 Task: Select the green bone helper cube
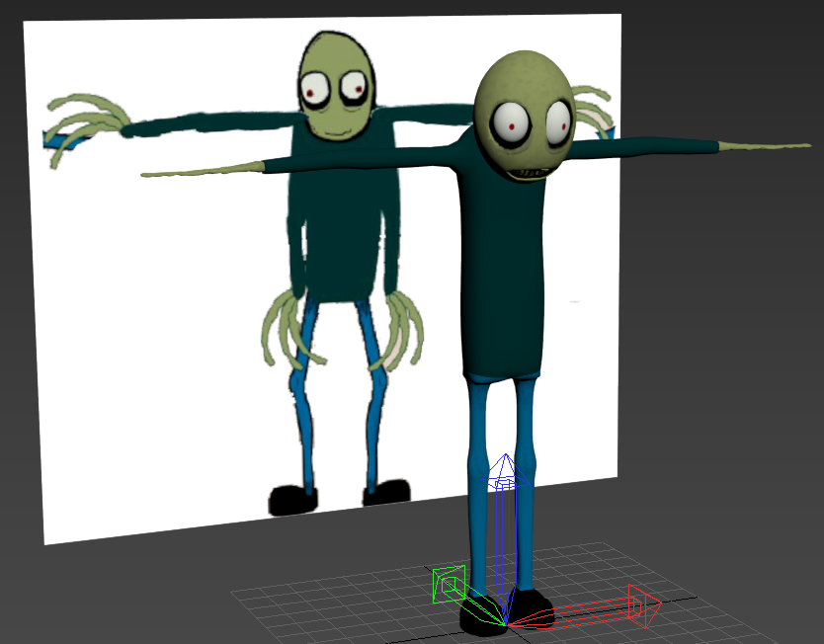click(x=449, y=584)
